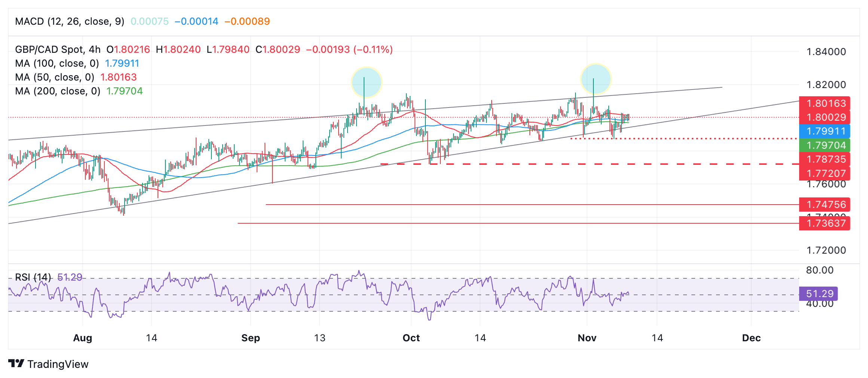This screenshot has width=868, height=378.
Task: Click the TradingView logo icon
Action: point(16,363)
